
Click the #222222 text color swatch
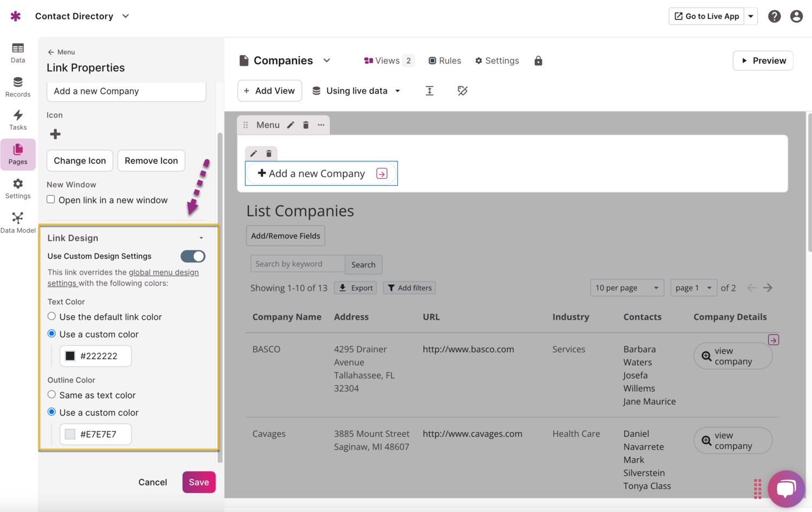(x=70, y=356)
